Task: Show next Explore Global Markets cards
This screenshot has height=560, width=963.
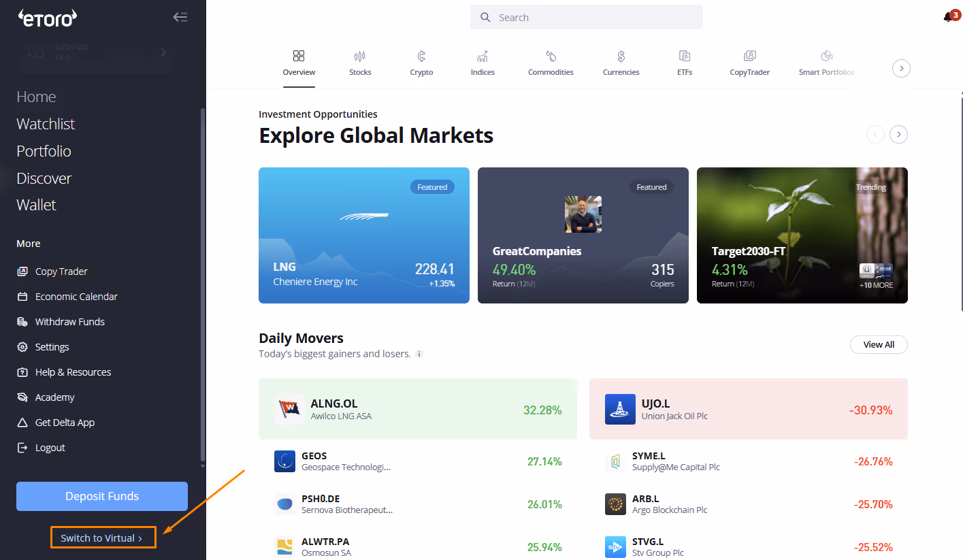Action: click(x=899, y=135)
